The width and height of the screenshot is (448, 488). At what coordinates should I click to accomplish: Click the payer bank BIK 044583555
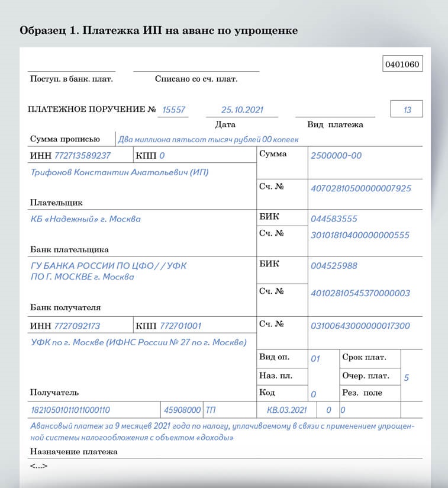click(334, 219)
